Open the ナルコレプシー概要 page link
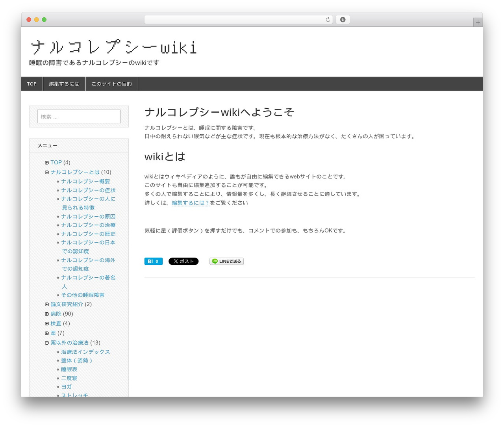 pos(85,181)
